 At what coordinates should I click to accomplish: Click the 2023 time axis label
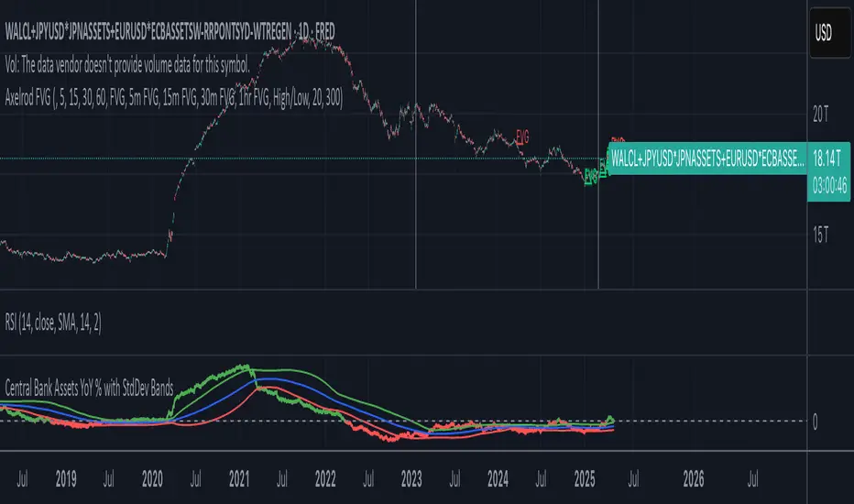tap(411, 479)
